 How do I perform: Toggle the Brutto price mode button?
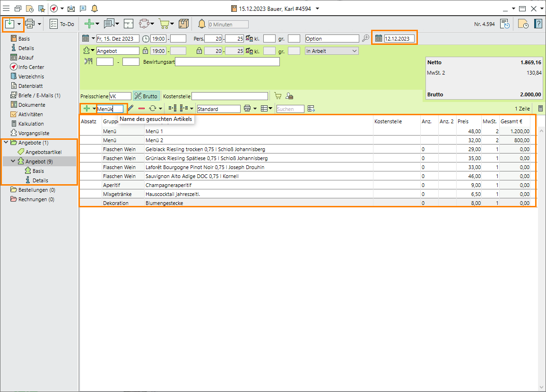pyautogui.click(x=146, y=96)
